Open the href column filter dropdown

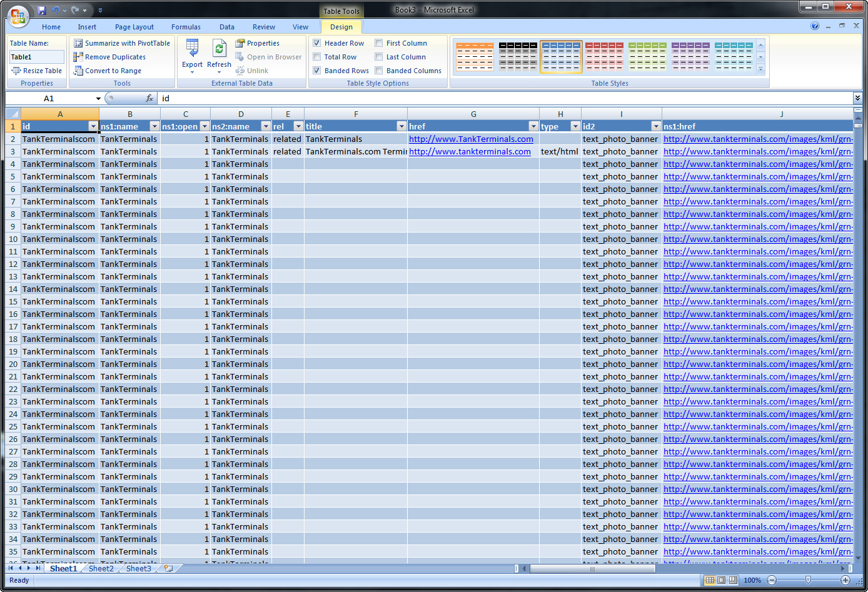(x=533, y=126)
